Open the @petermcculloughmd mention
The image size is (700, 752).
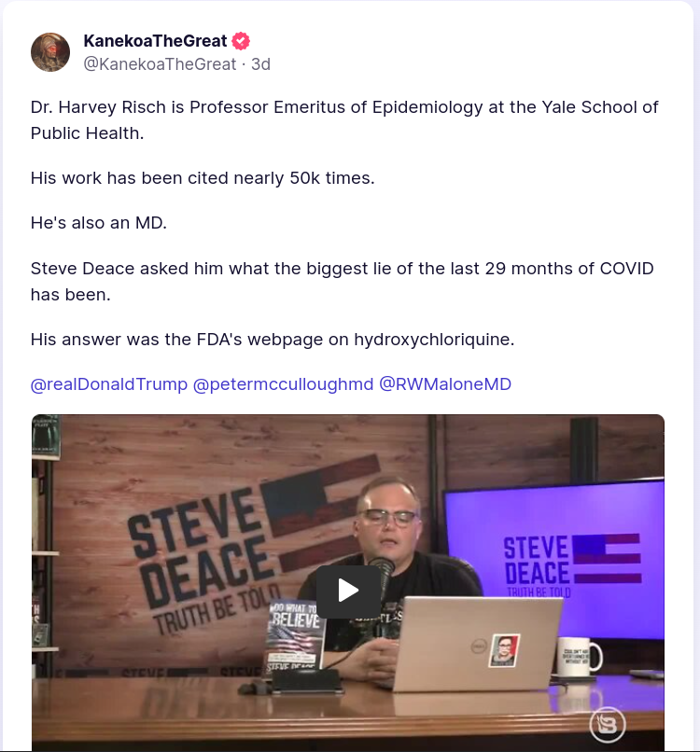coord(283,384)
